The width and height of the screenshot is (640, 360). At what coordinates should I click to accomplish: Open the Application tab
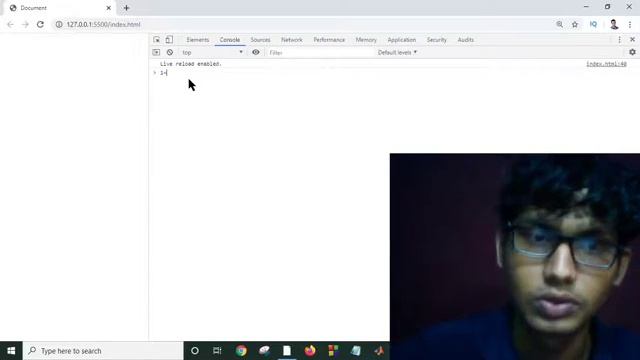[x=402, y=40]
